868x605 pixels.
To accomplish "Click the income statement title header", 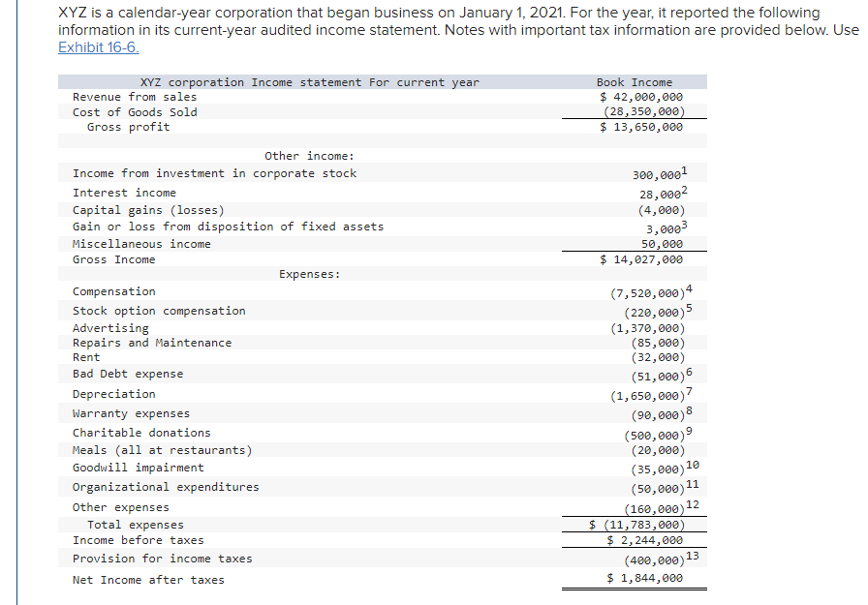I will point(309,82).
